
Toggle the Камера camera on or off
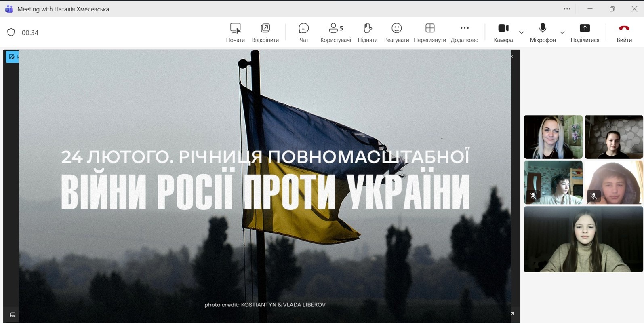point(503,32)
